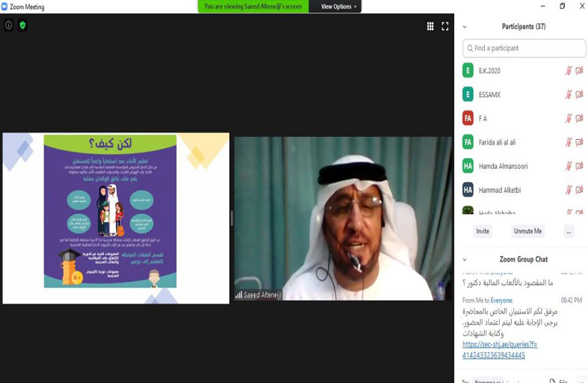Image resolution: width=588 pixels, height=383 pixels.
Task: Click the File attachment icon in chat
Action: pyautogui.click(x=552, y=381)
